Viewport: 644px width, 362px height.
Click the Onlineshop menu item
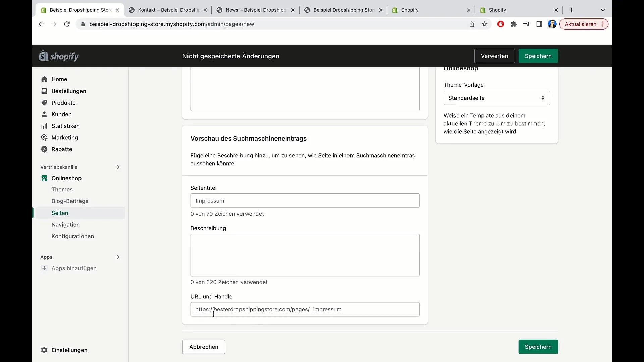click(66, 178)
